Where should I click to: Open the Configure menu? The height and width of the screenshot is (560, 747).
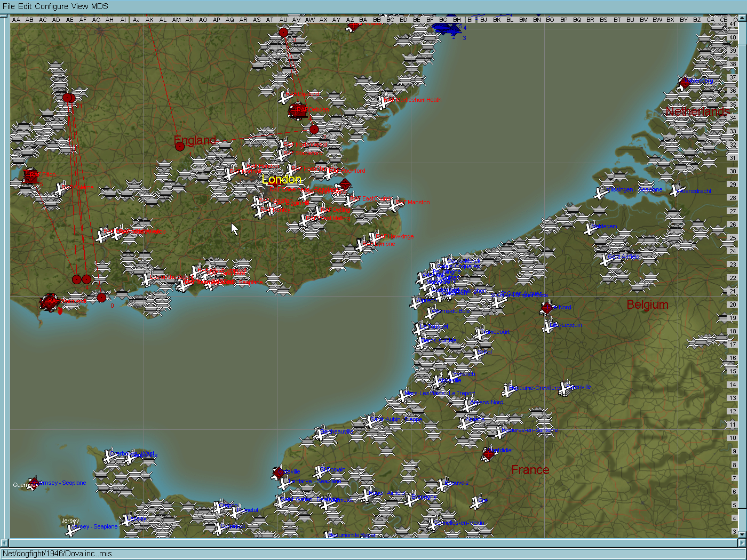(x=51, y=6)
